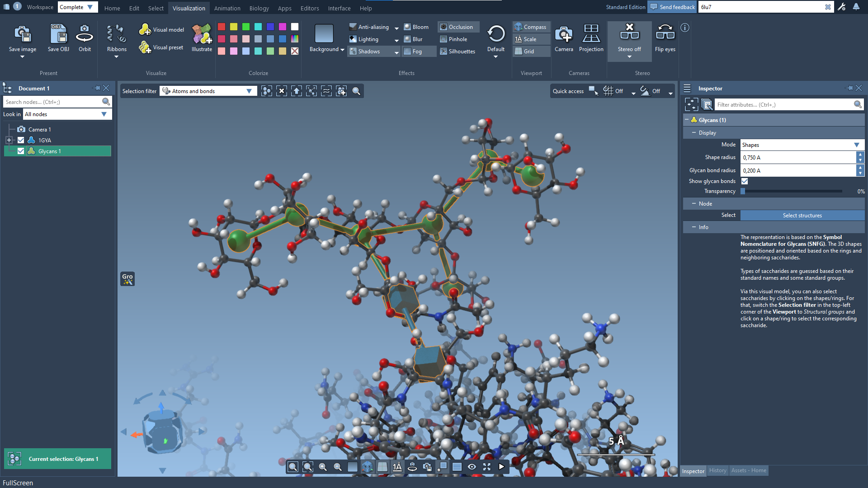Click the Save OBJ icon
The width and height of the screenshot is (868, 488).
click(x=58, y=34)
